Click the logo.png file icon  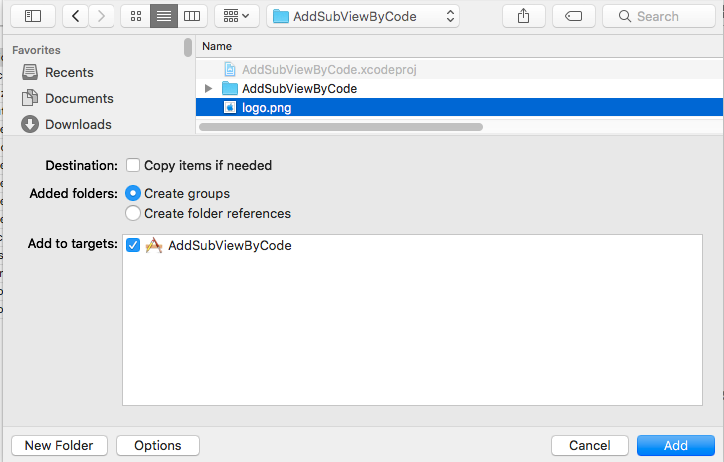(x=229, y=108)
